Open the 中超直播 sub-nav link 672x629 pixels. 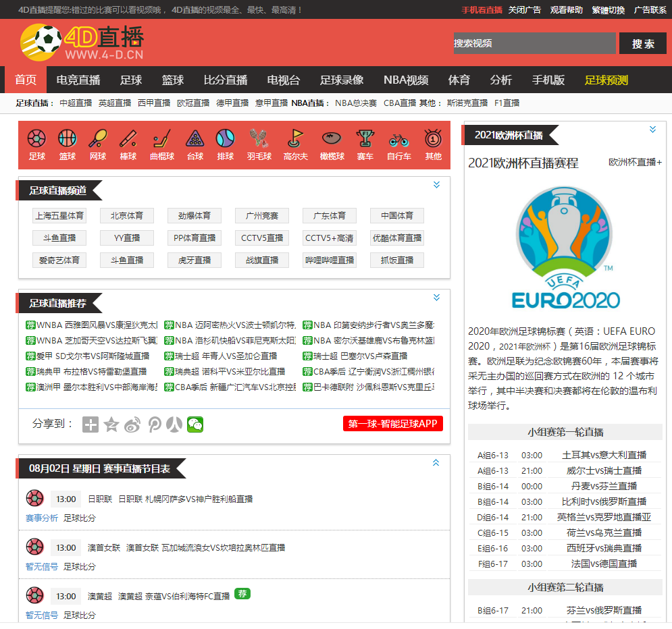click(76, 103)
